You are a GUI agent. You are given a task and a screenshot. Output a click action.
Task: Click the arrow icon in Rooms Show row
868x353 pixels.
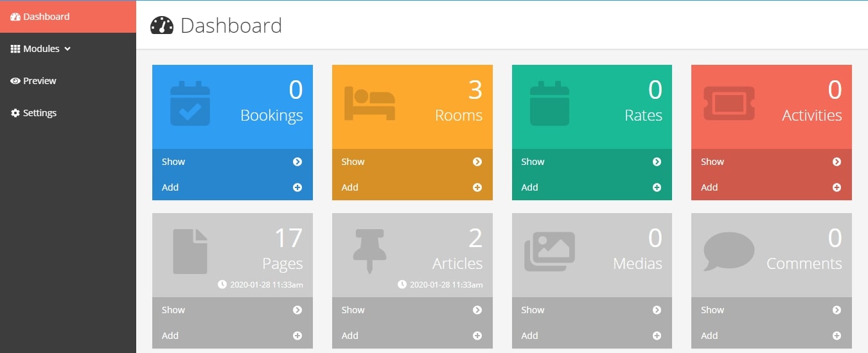(477, 162)
